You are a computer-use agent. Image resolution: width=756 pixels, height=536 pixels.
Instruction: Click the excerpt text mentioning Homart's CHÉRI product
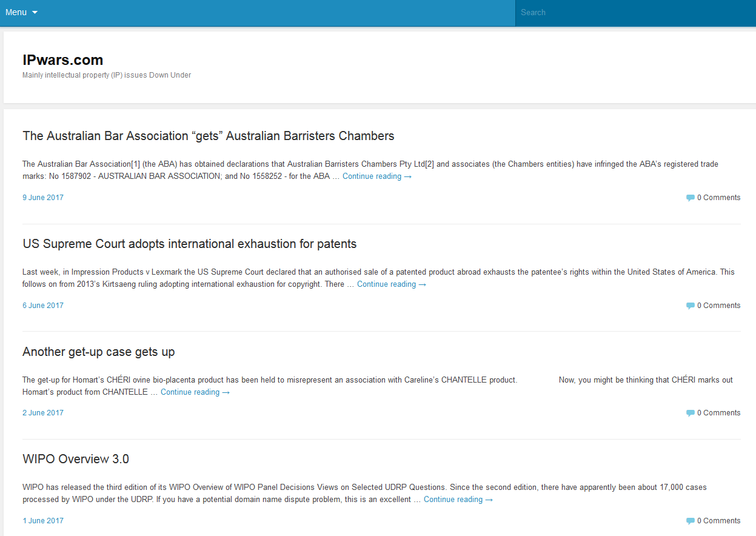coord(378,386)
